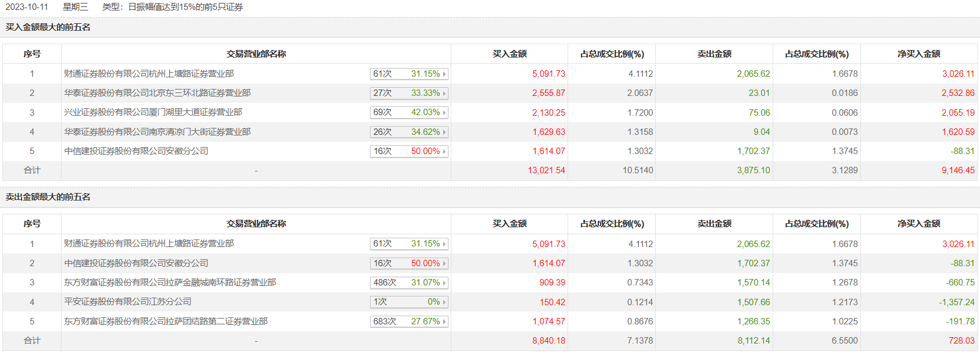Open 16次 50.00% dropdown in sell table
Image resolution: width=980 pixels, height=354 pixels.
tap(409, 263)
